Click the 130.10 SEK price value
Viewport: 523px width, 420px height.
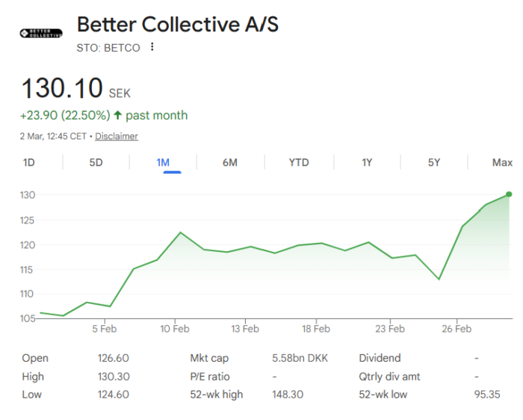pos(62,88)
